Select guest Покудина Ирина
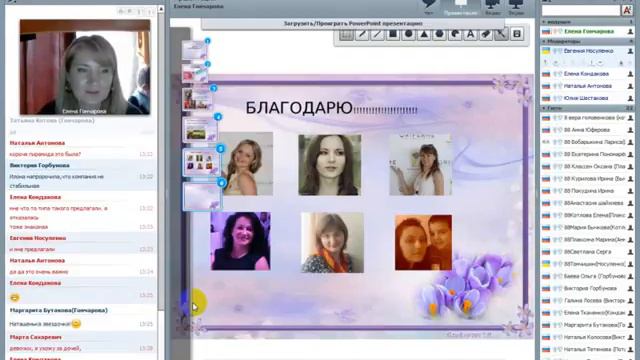 (x=588, y=191)
